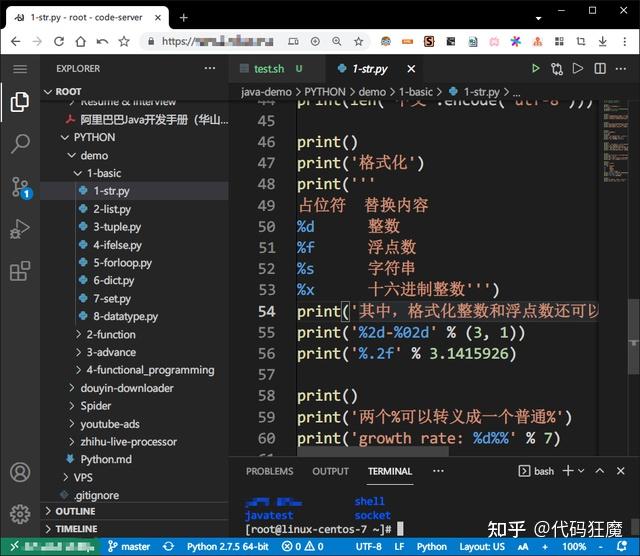Screen dimensions: 640x556
Task: Open the Extensions view
Action: click(x=20, y=271)
